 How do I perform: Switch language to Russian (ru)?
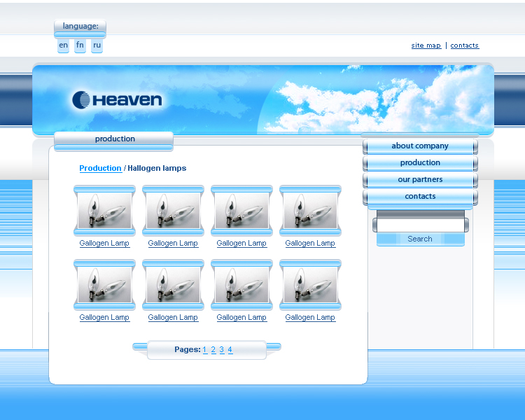97,45
